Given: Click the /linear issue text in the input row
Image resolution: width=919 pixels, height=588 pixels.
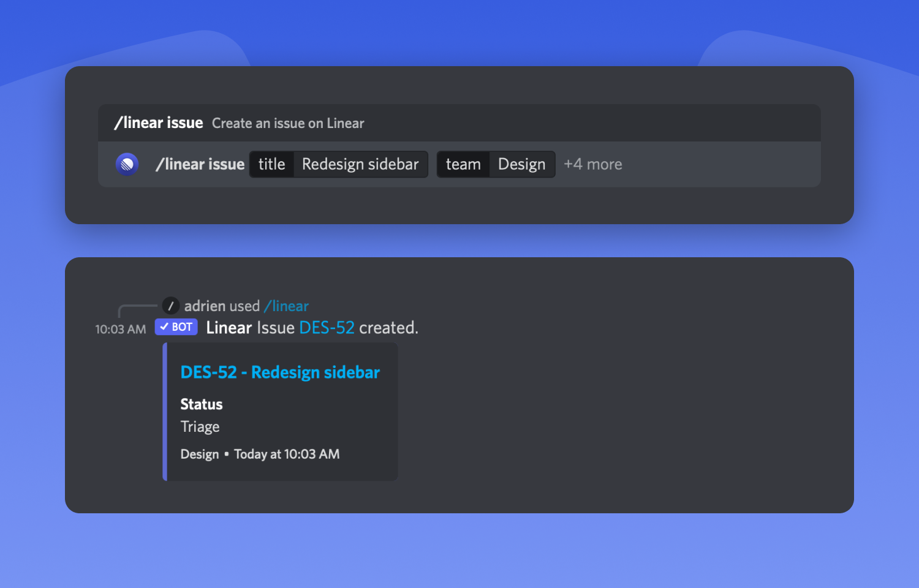Looking at the screenshot, I should point(200,164).
